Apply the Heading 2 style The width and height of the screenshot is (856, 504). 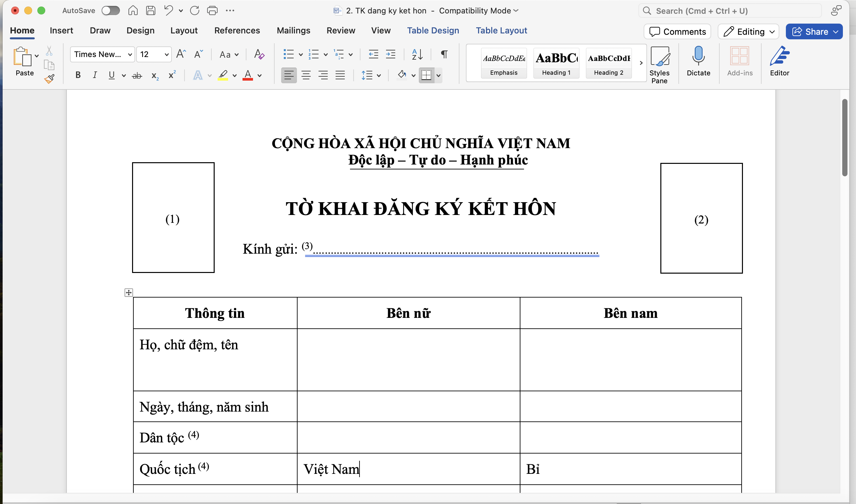point(608,63)
